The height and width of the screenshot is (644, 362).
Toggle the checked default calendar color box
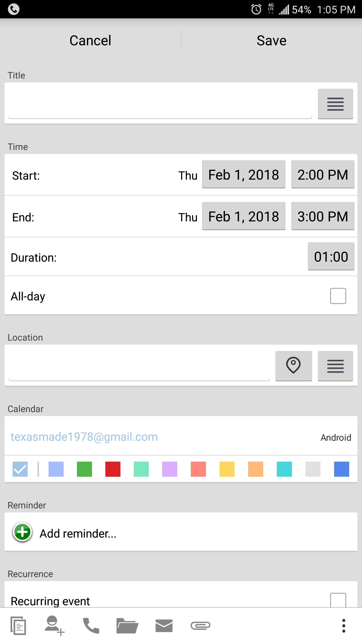[x=20, y=469]
